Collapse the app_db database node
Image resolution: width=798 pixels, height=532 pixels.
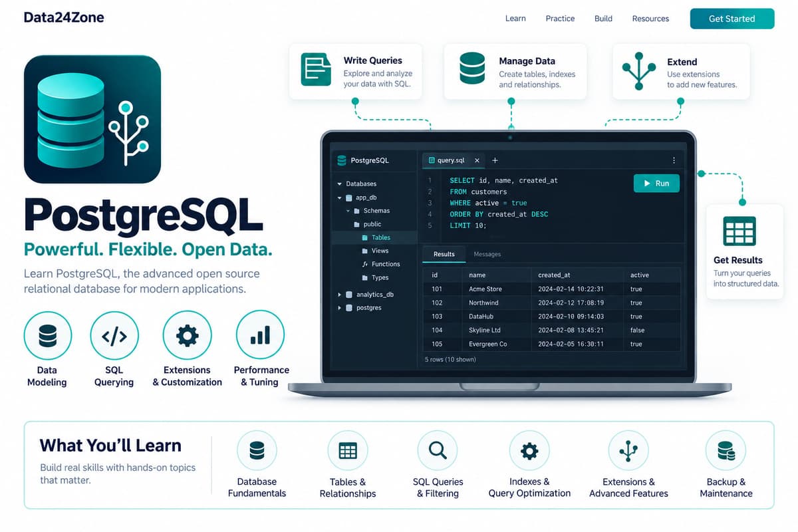pyautogui.click(x=339, y=198)
